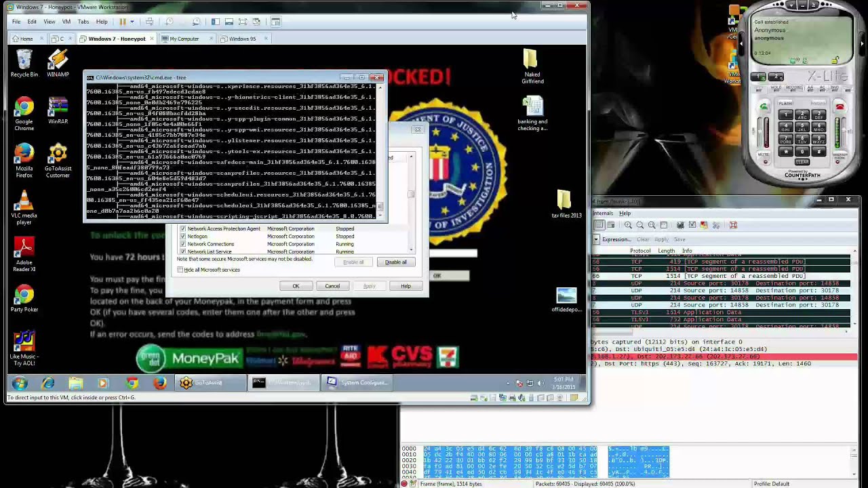Open Like Music - Try AOL icon
This screenshot has width=868, height=488.
pos(24,348)
